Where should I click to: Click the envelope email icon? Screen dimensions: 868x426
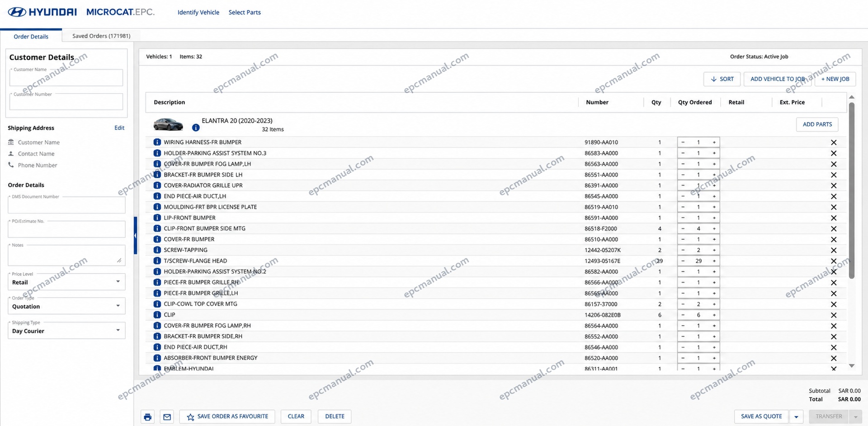point(167,417)
